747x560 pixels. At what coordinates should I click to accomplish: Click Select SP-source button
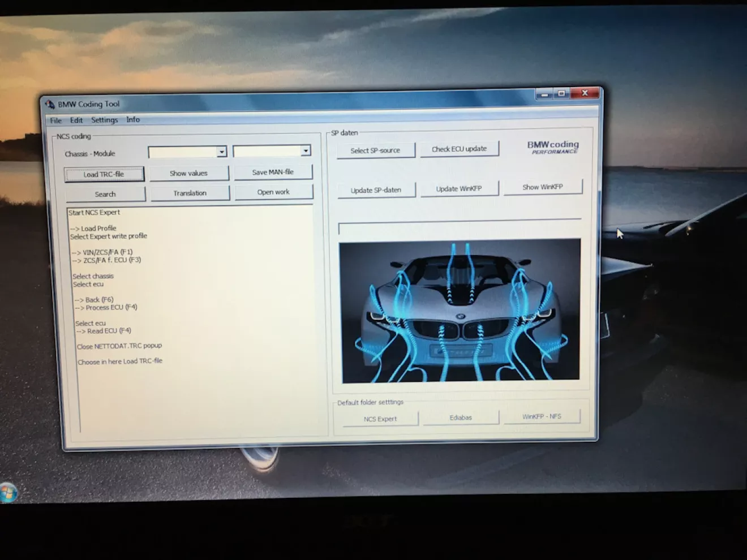click(375, 150)
